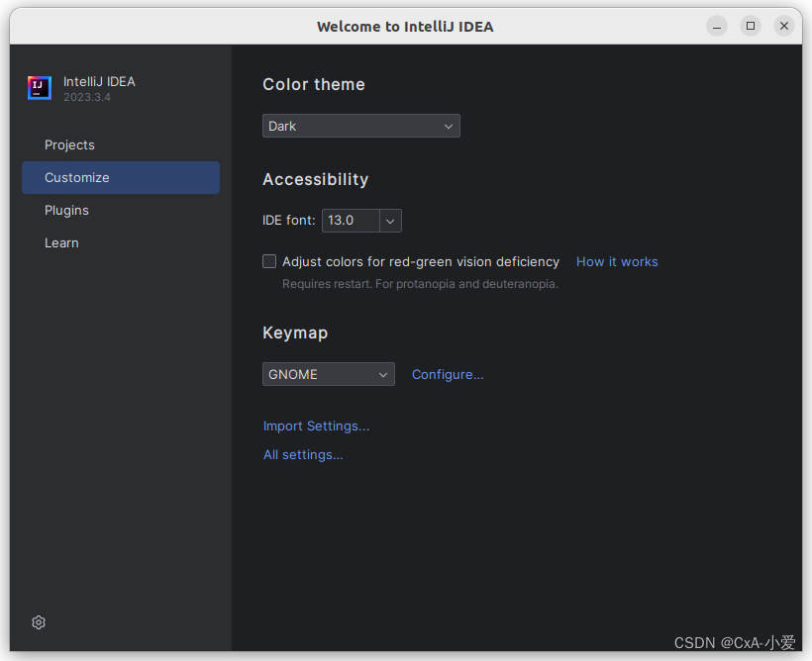Click the Requires restart hint text

coord(420,284)
